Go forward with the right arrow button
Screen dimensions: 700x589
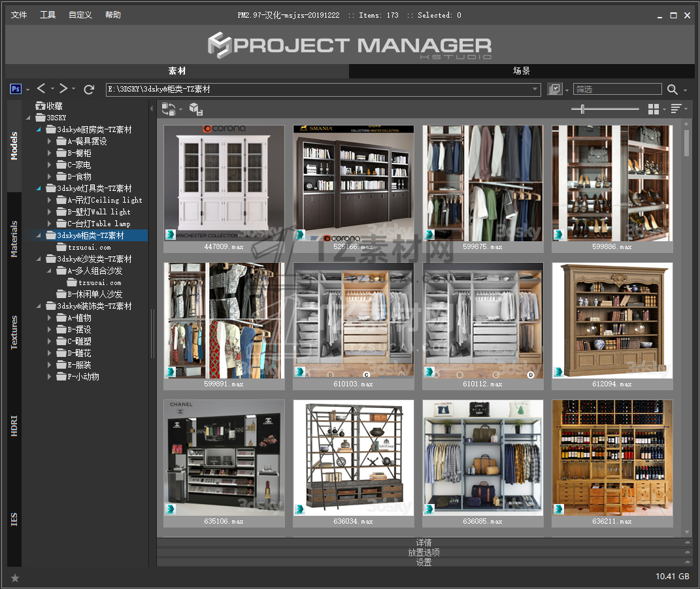(x=63, y=89)
